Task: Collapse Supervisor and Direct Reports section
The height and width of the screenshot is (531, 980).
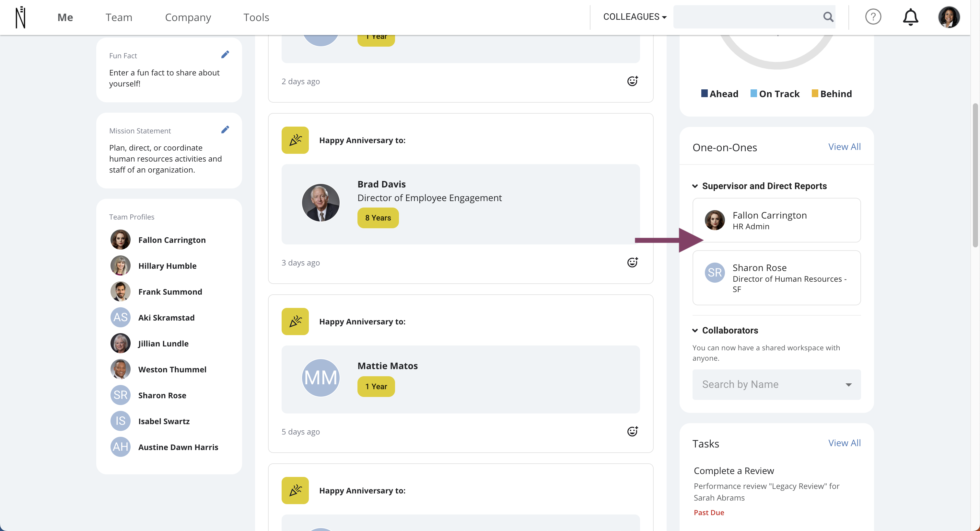Action: pos(695,186)
